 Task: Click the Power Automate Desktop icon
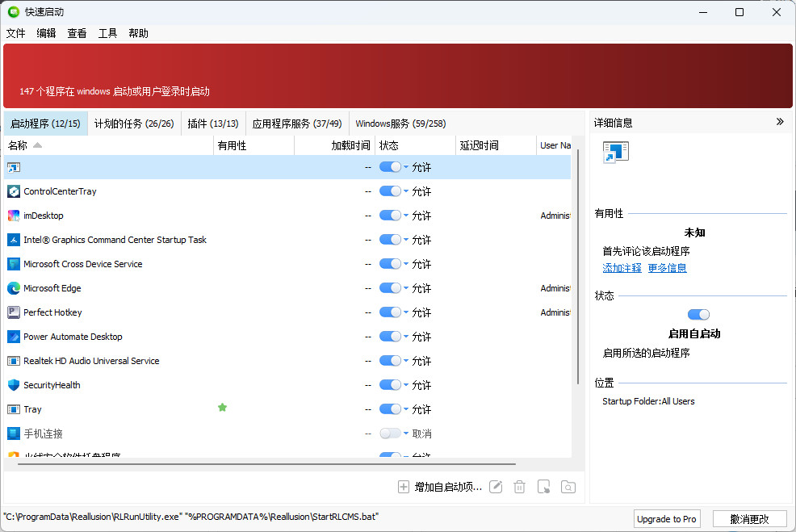pyautogui.click(x=14, y=337)
